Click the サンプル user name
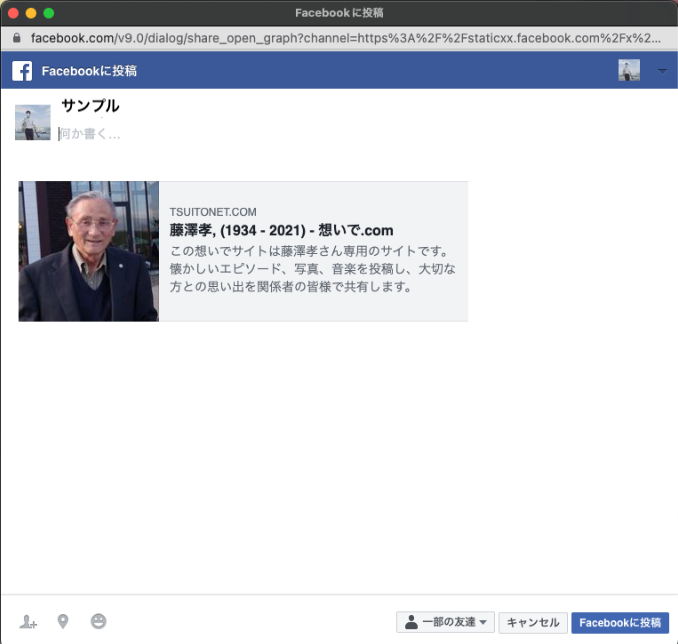 [90, 106]
